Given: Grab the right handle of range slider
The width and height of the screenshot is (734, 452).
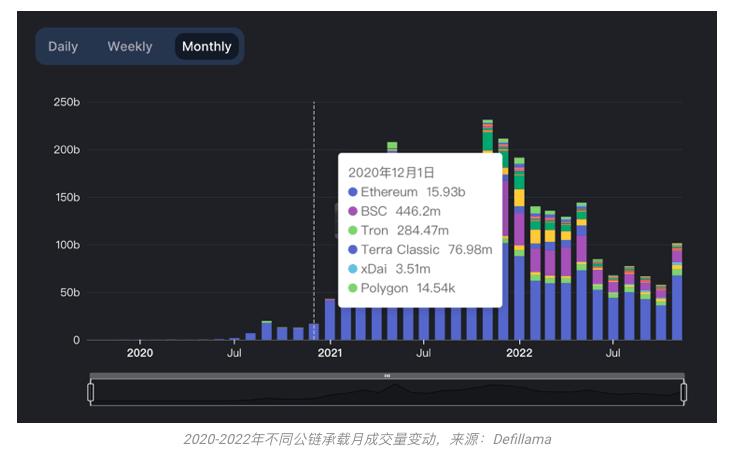Looking at the screenshot, I should [x=684, y=393].
